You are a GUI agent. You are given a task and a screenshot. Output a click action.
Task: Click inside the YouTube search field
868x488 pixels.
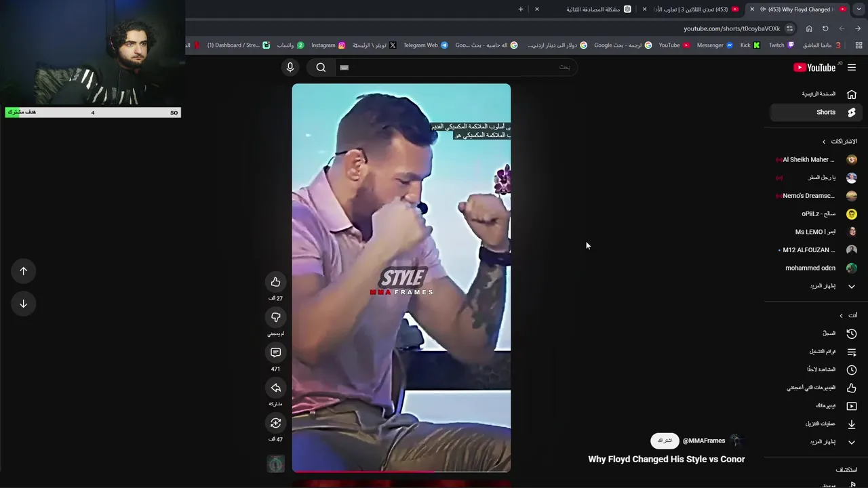click(x=456, y=67)
